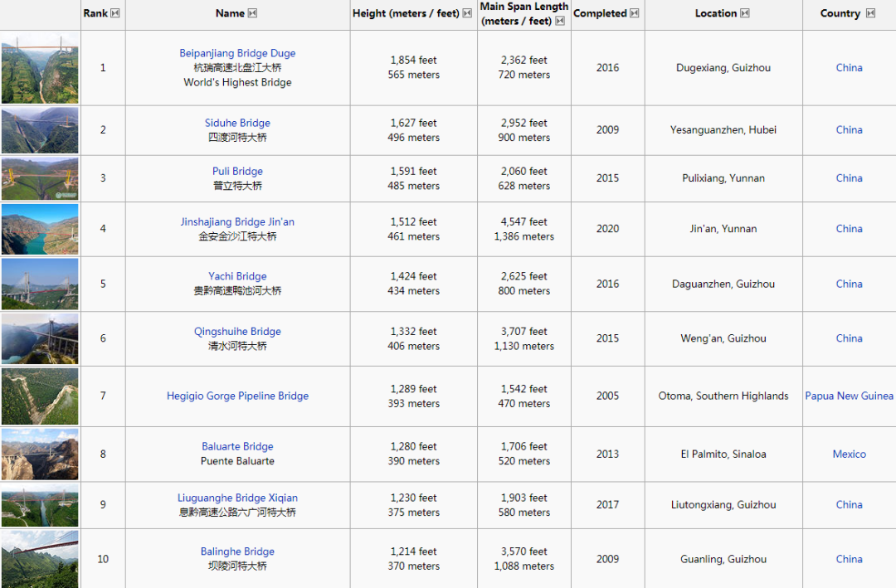Viewport: 896px width, 588px height.
Task: Sort table by Name column icon
Action: point(252,13)
